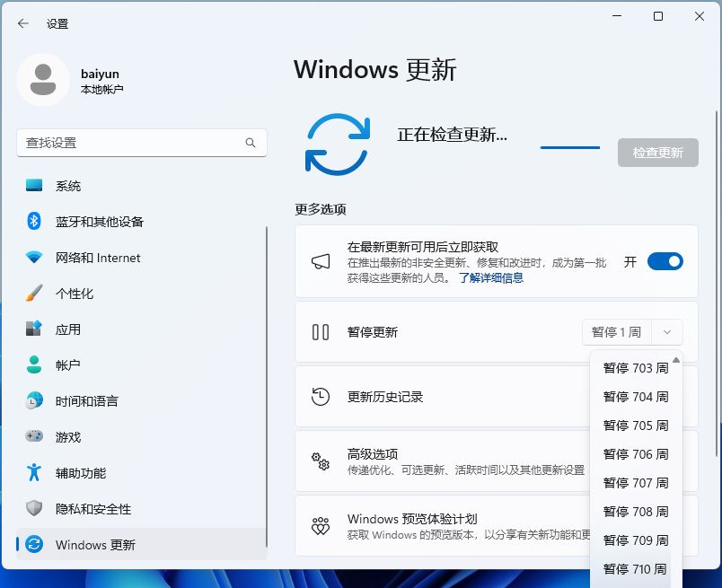Click the baiyun user avatar picture
The image size is (722, 588).
coord(43,80)
